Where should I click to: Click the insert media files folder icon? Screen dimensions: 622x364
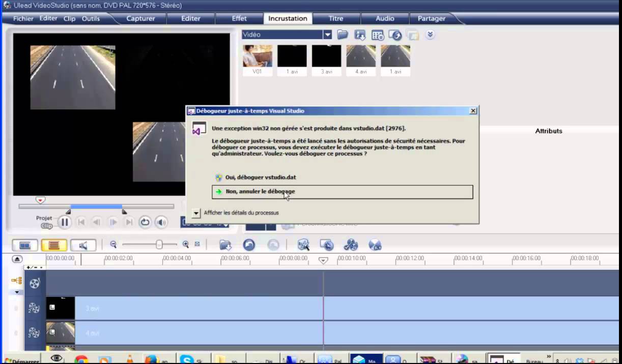click(225, 245)
